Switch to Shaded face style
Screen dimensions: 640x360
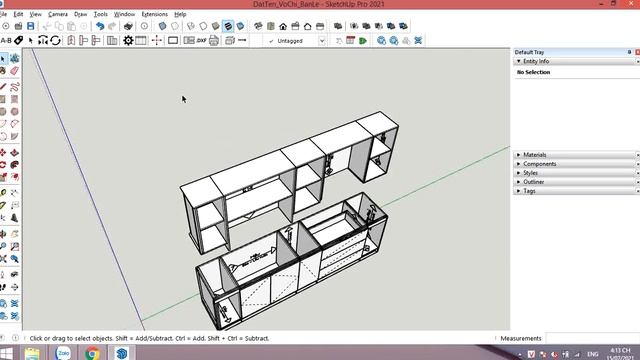click(x=216, y=26)
